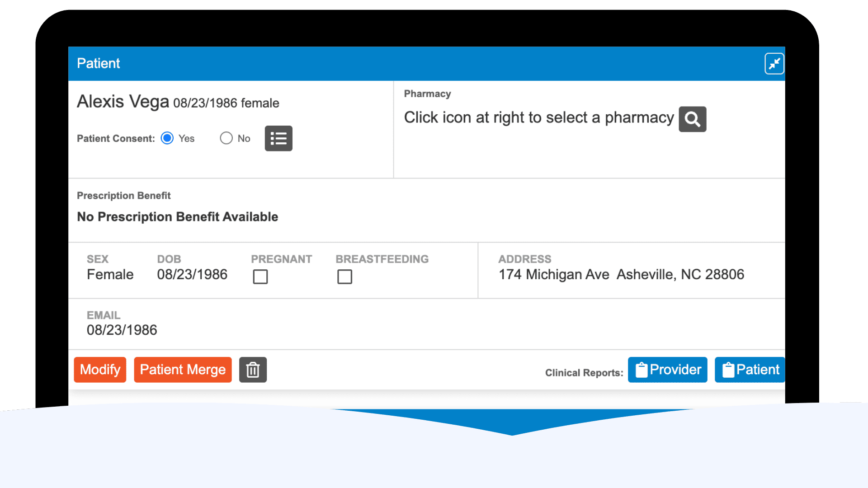Click the clipboard icon on the Provider button
This screenshot has width=868, height=488.
pos(642,370)
